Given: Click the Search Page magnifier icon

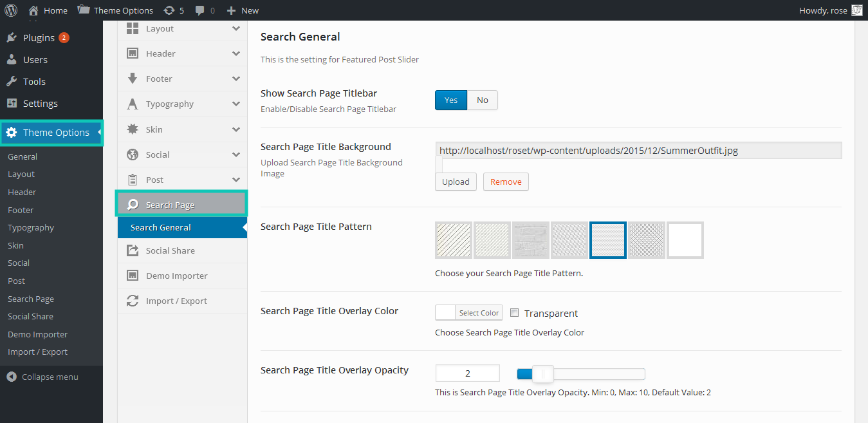Looking at the screenshot, I should 133,205.
